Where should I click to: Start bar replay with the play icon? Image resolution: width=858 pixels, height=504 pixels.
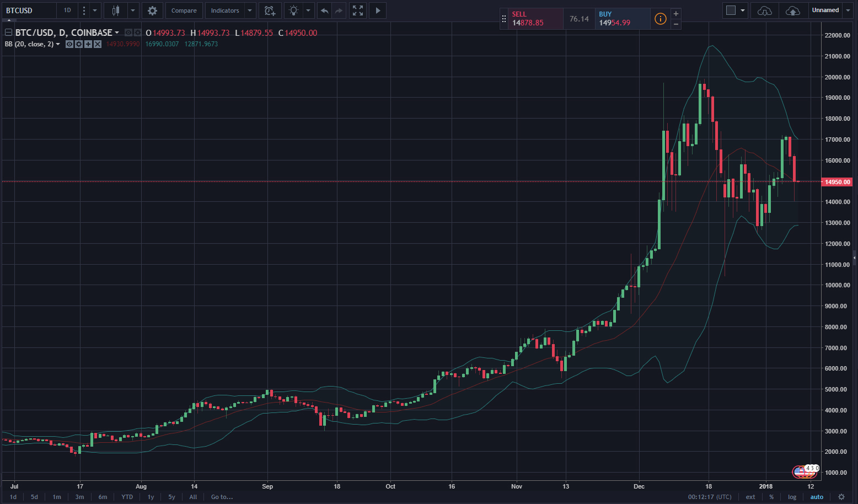378,10
